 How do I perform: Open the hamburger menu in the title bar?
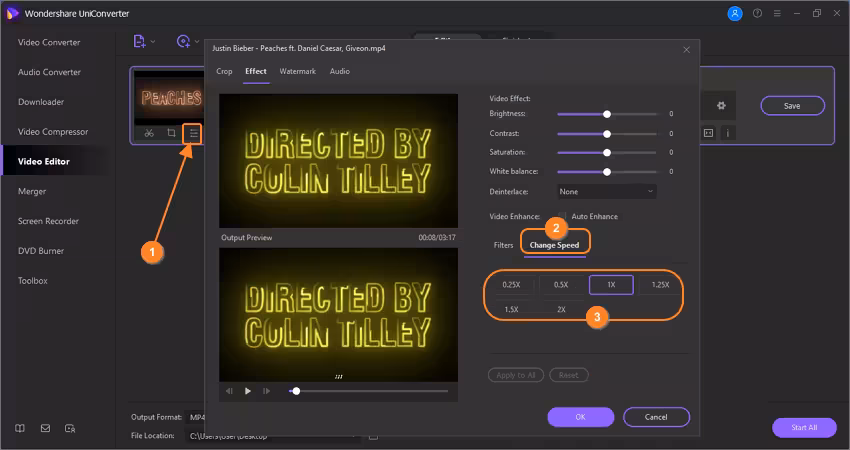click(777, 14)
